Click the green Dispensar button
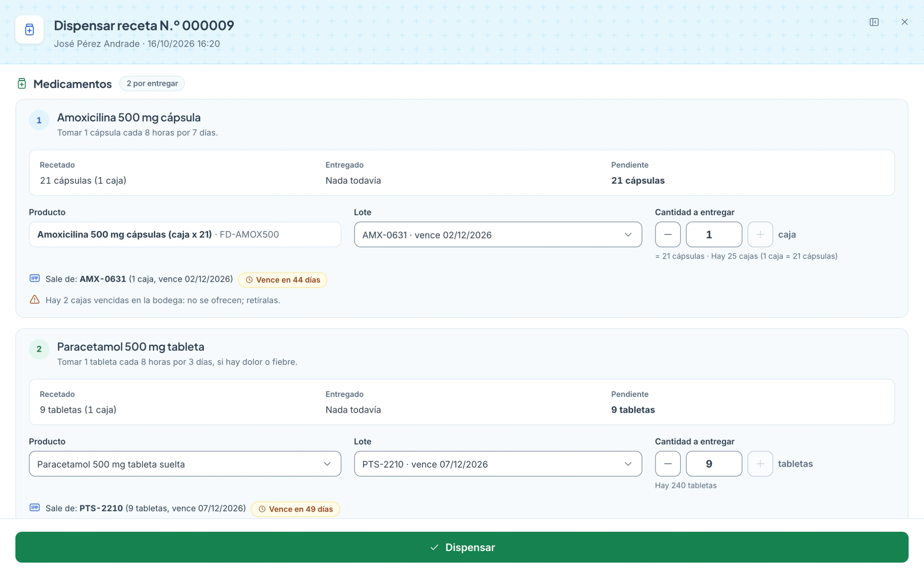This screenshot has width=924, height=578. pos(462,547)
